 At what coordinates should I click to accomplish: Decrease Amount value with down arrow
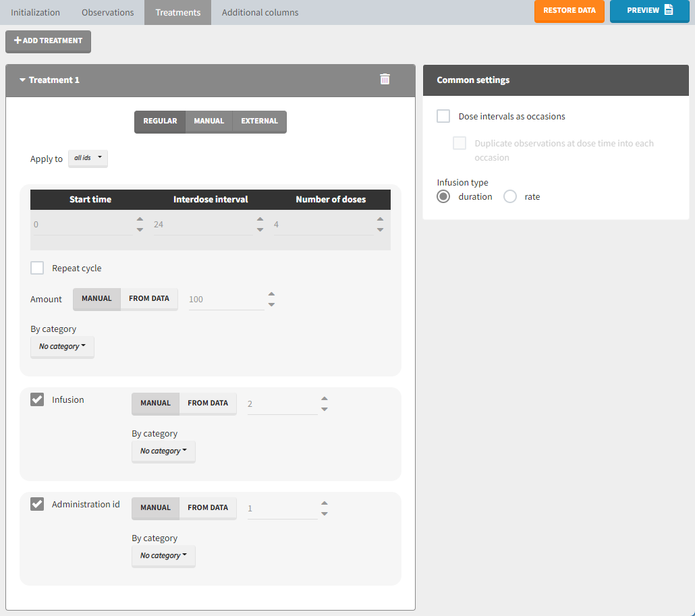tap(271, 305)
